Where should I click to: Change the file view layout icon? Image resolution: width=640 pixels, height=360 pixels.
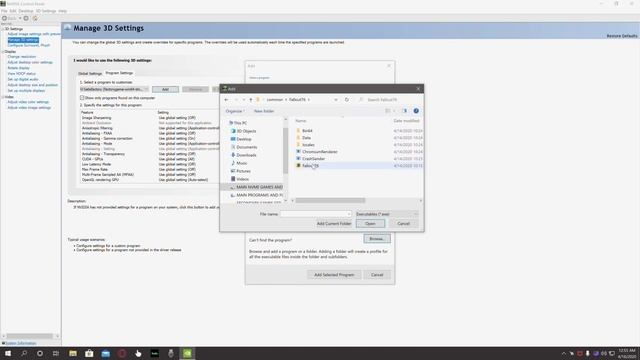coord(387,111)
